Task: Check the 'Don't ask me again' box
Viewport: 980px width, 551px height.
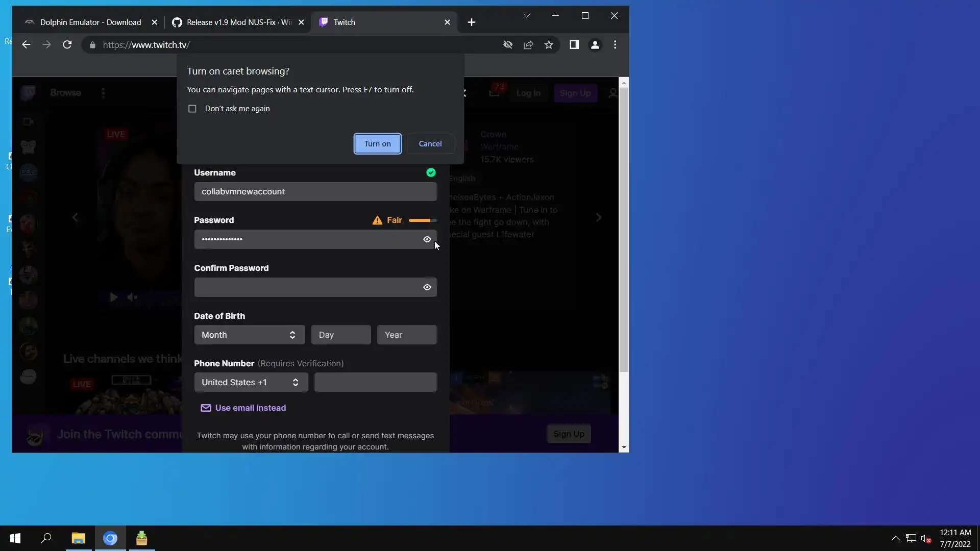Action: point(192,109)
